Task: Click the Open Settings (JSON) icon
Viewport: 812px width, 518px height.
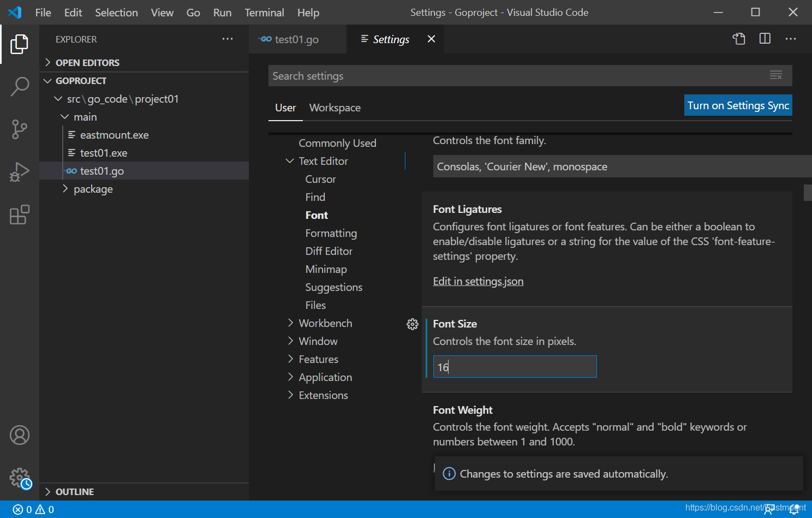Action: coord(739,39)
